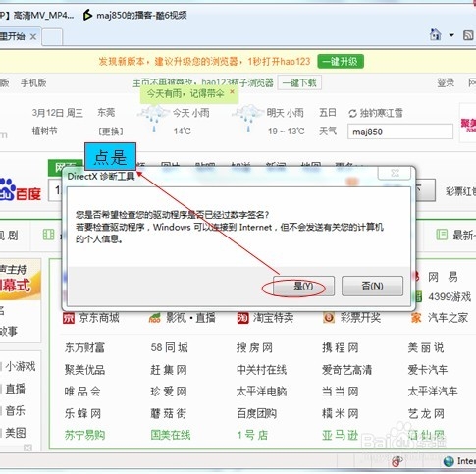The height and width of the screenshot is (474, 476).
Task: Click the 今天 小雨 weather icon
Action: coord(154,118)
